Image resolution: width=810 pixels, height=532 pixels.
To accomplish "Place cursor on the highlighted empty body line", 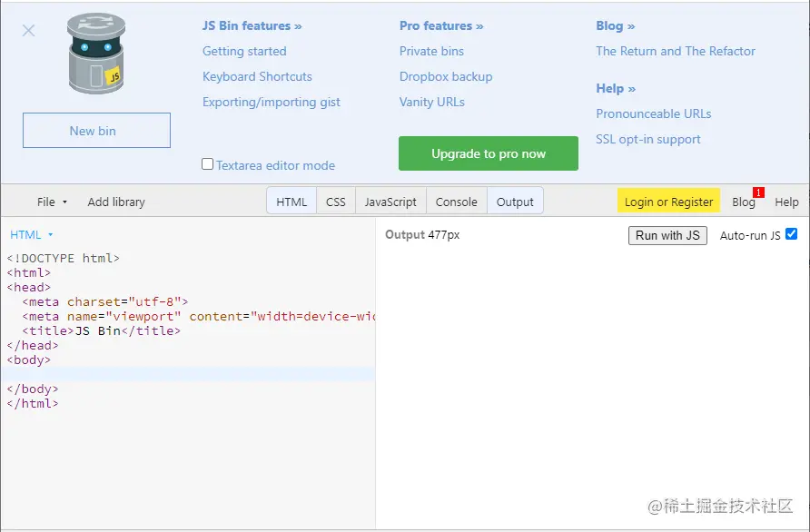I will pos(188,374).
